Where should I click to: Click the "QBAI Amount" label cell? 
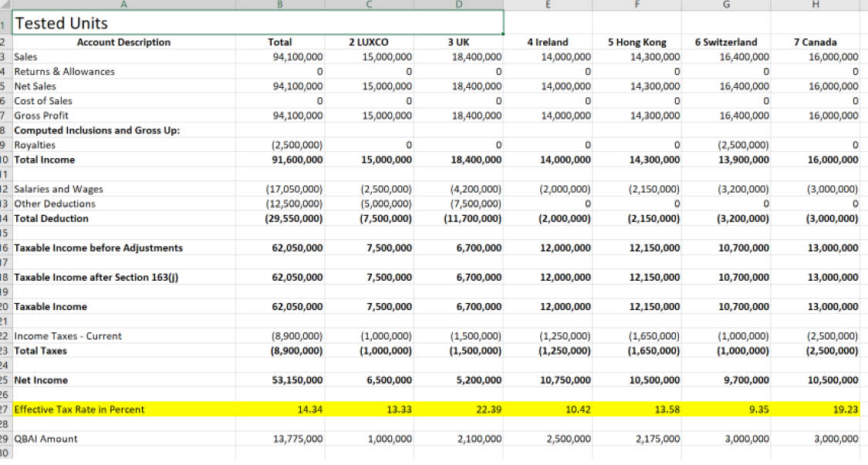tap(123, 439)
